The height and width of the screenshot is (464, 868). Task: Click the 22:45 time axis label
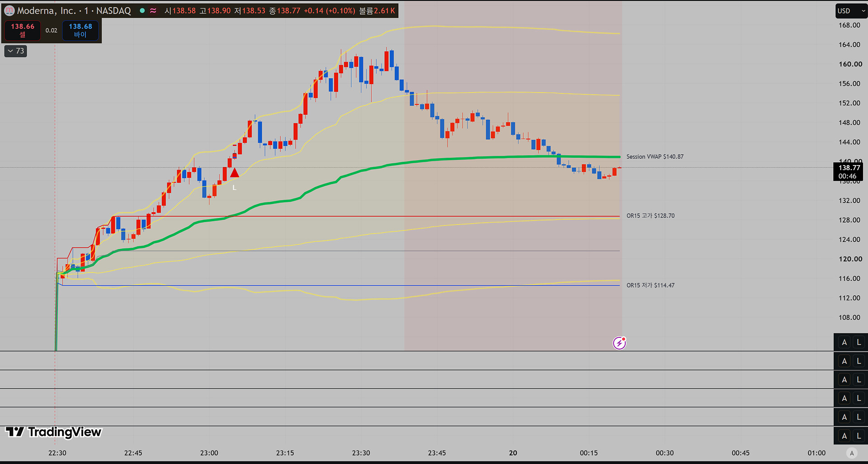coord(133,453)
